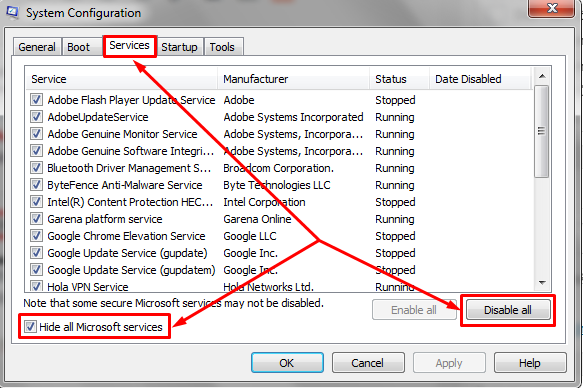
Task: Select the Services tab
Action: (x=129, y=45)
